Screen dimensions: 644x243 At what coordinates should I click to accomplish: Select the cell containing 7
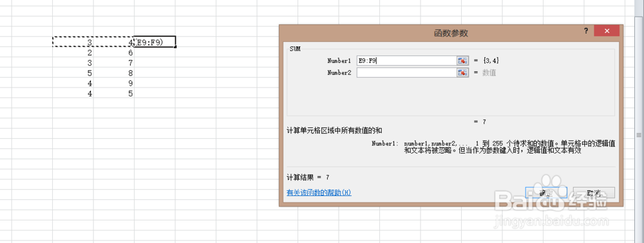tap(114, 63)
